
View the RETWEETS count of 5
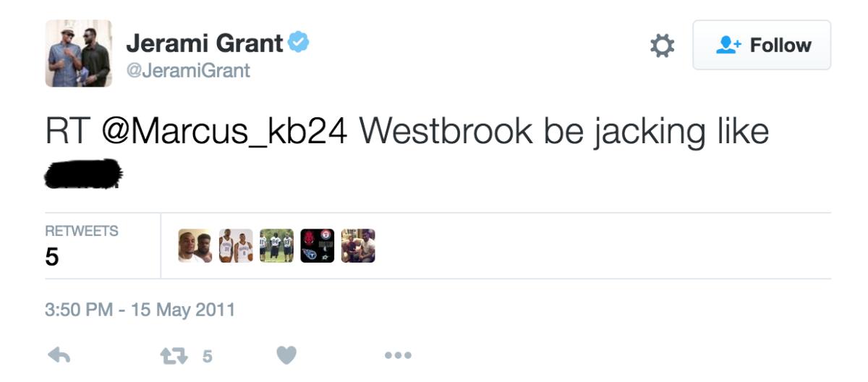coord(81,246)
